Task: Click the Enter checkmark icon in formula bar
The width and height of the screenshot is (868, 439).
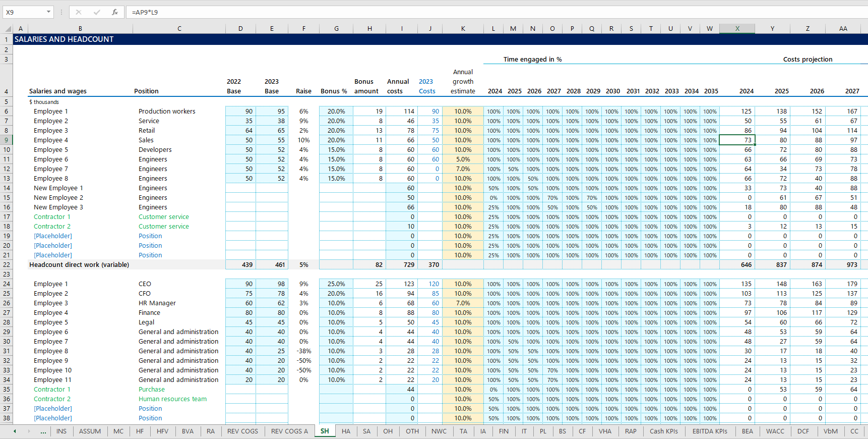Action: (x=97, y=12)
